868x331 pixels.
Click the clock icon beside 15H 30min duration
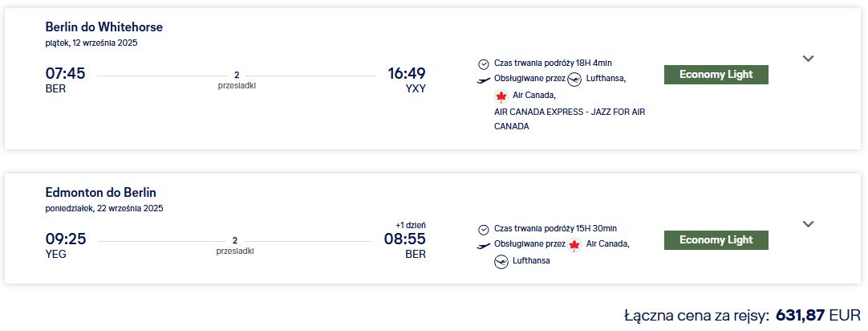pyautogui.click(x=483, y=230)
